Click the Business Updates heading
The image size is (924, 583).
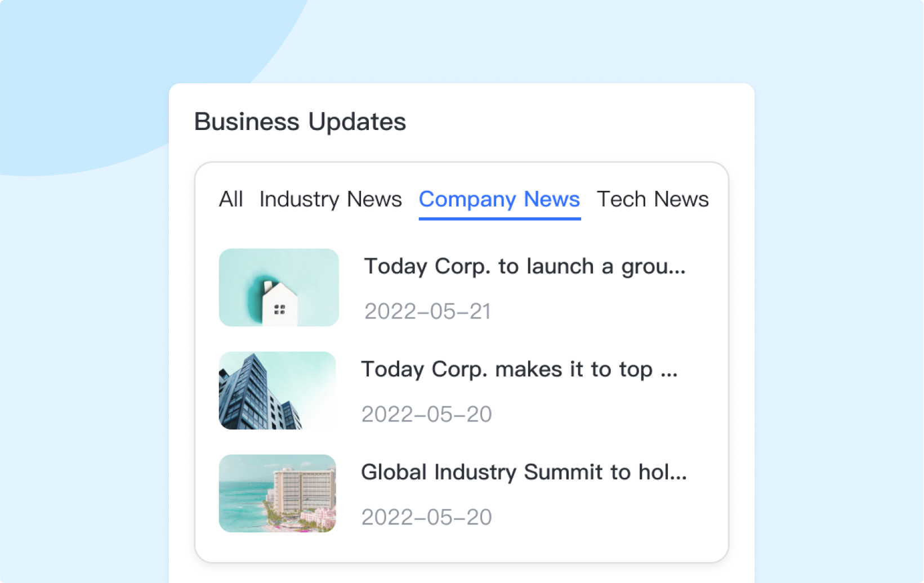click(x=300, y=122)
